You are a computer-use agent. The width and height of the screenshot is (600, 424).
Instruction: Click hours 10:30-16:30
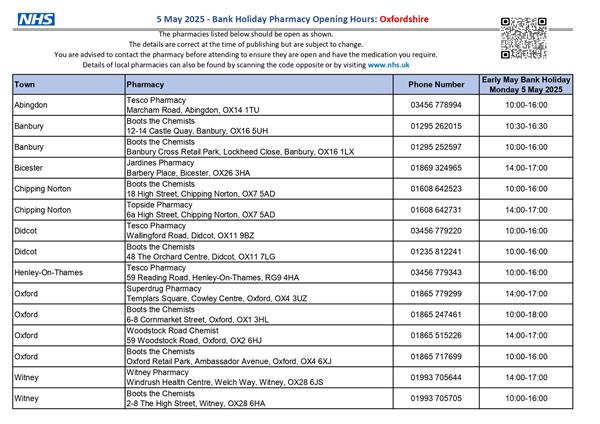(526, 126)
